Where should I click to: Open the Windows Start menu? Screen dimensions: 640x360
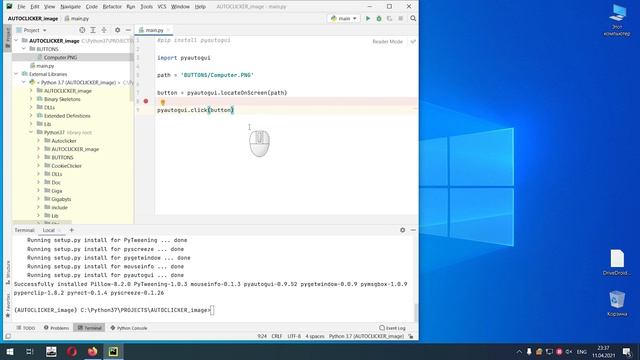pyautogui.click(x=10, y=351)
